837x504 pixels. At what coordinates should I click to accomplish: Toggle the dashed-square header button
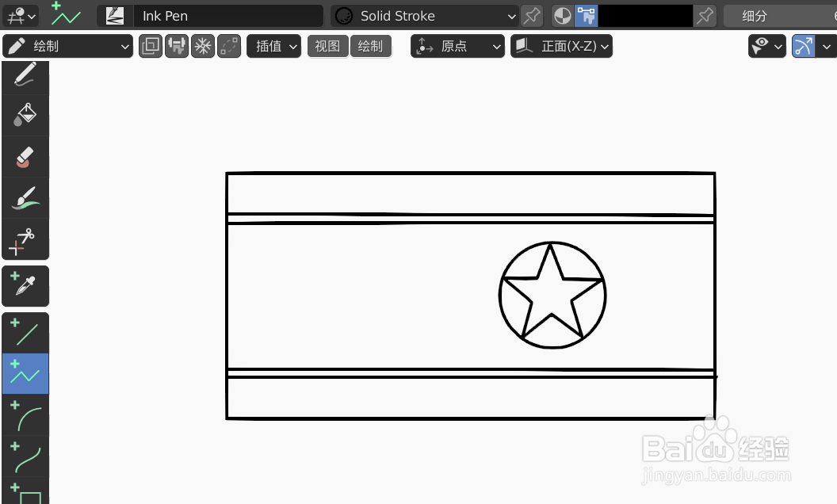click(x=229, y=47)
